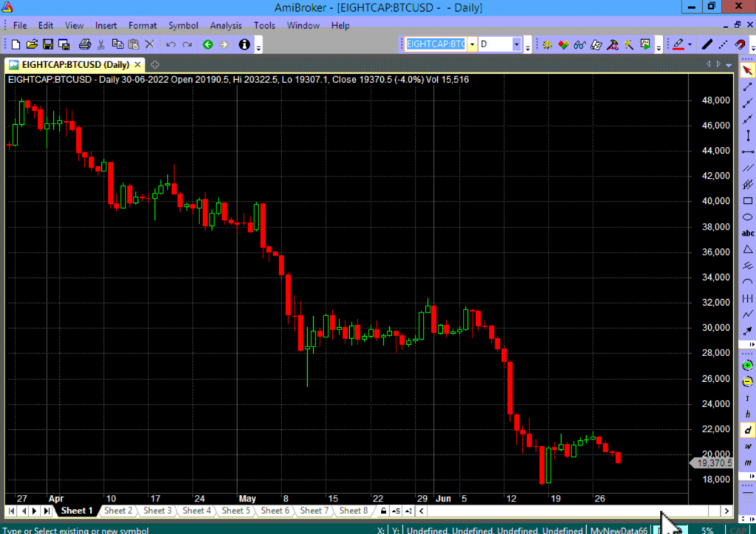Switch to Sheet 2 tab

point(118,511)
